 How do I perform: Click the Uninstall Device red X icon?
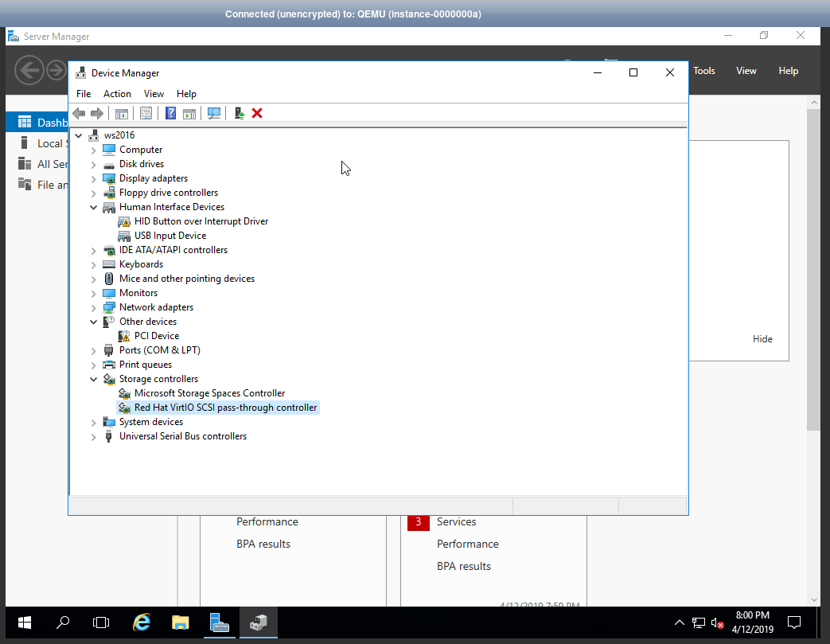click(256, 113)
